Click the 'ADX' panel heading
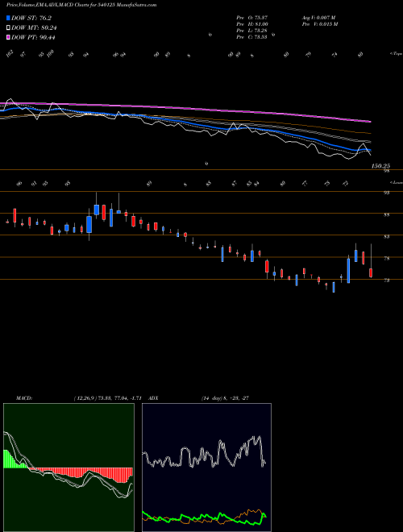The image size is (403, 532). tap(154, 397)
